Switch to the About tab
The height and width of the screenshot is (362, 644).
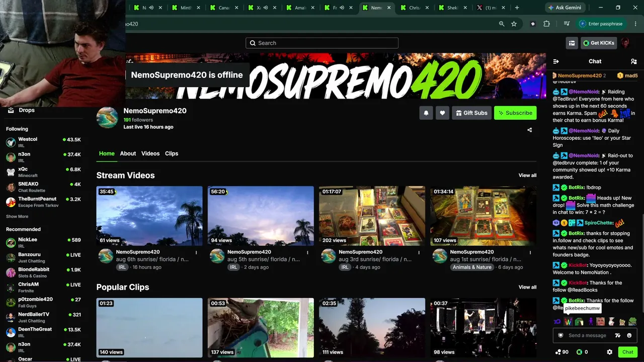pos(128,153)
